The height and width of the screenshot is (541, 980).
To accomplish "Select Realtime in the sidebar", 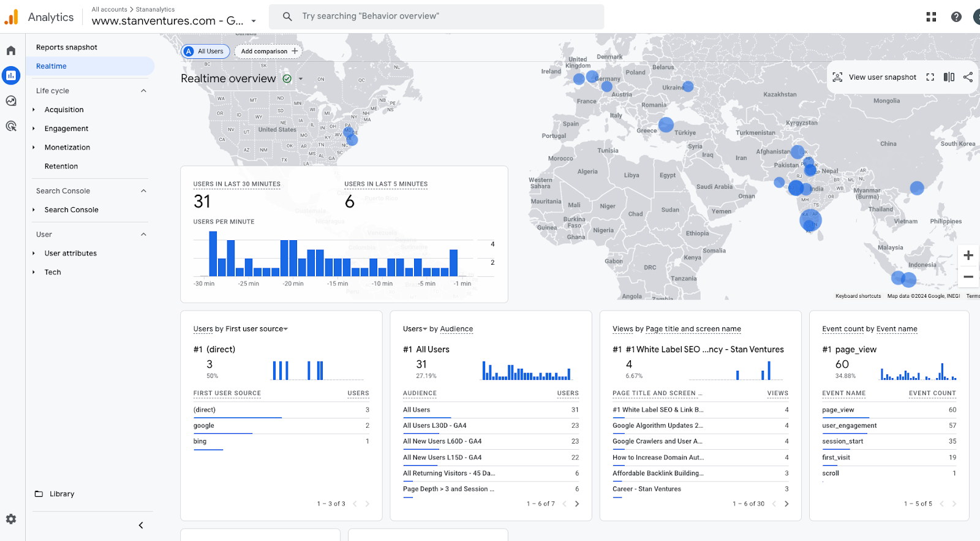I will [90, 66].
